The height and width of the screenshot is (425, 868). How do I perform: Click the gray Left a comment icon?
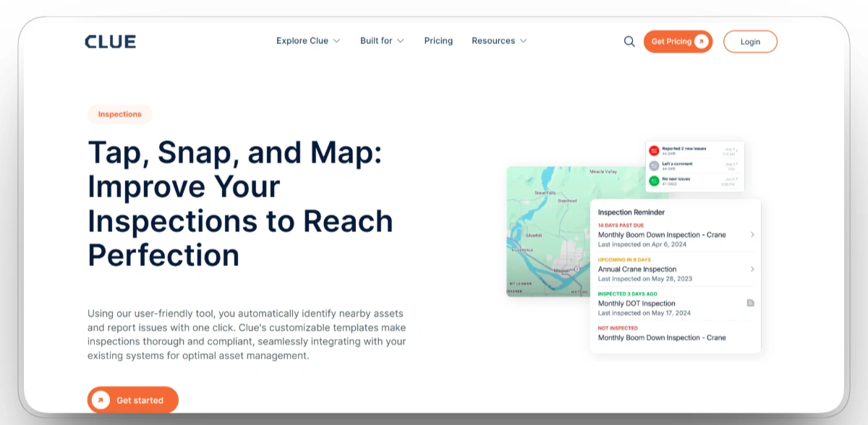click(x=654, y=166)
